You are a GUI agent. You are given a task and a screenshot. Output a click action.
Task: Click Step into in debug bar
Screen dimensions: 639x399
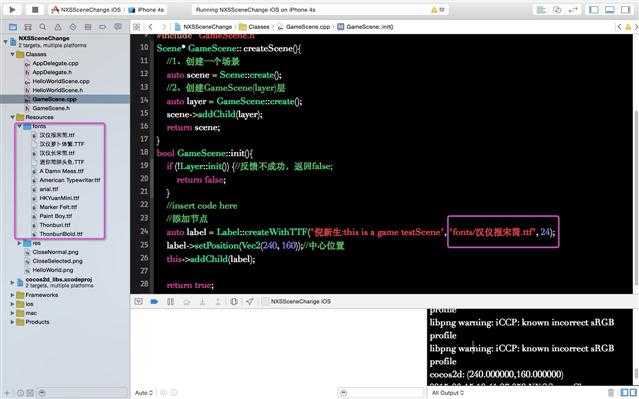[x=203, y=302]
